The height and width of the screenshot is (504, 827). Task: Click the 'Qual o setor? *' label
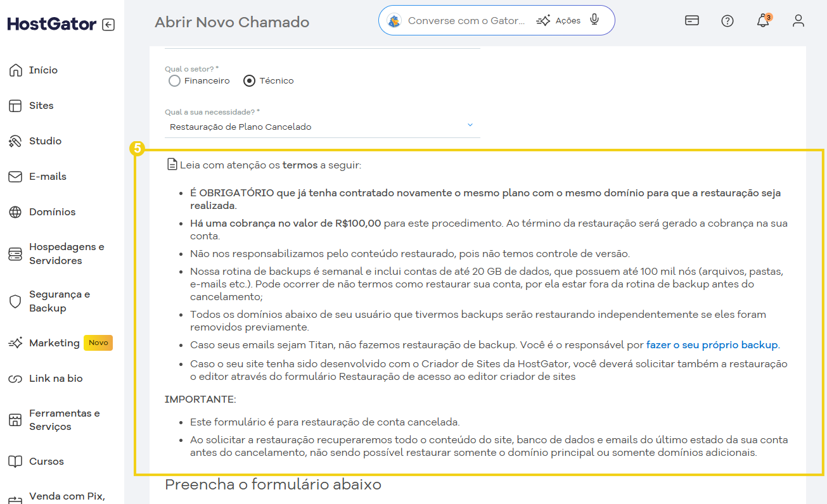click(x=192, y=68)
